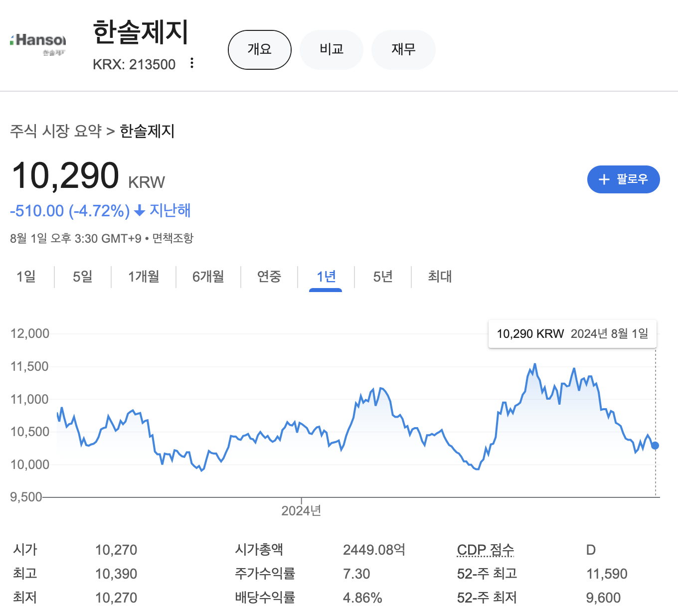678x616 pixels.
Task: Open the three-dot more options menu
Action: coord(192,63)
